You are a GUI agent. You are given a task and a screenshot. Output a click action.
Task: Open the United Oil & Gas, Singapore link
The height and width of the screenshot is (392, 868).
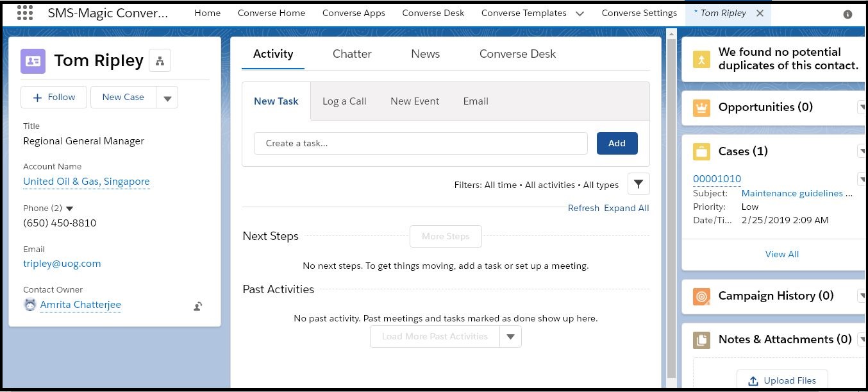tap(87, 182)
